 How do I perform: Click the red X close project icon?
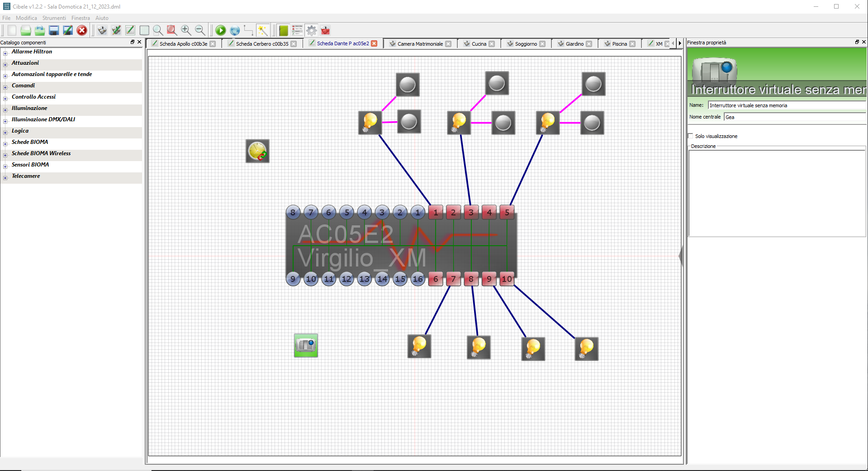pyautogui.click(x=82, y=30)
